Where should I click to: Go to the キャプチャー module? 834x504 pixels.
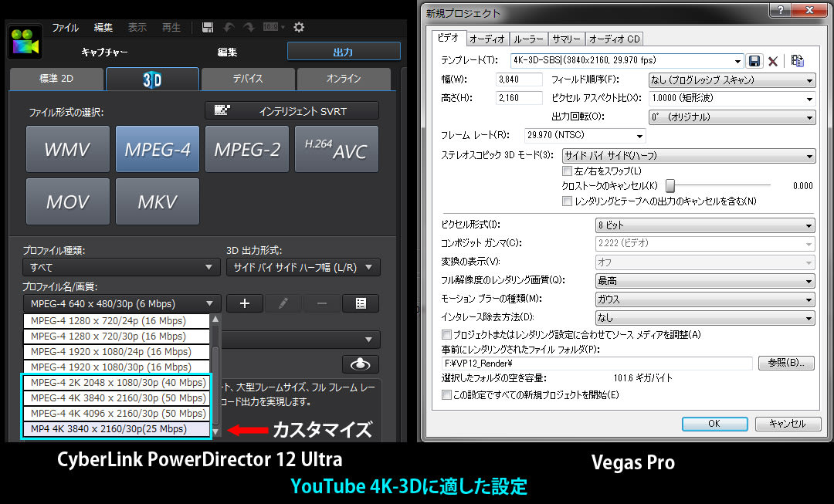104,52
